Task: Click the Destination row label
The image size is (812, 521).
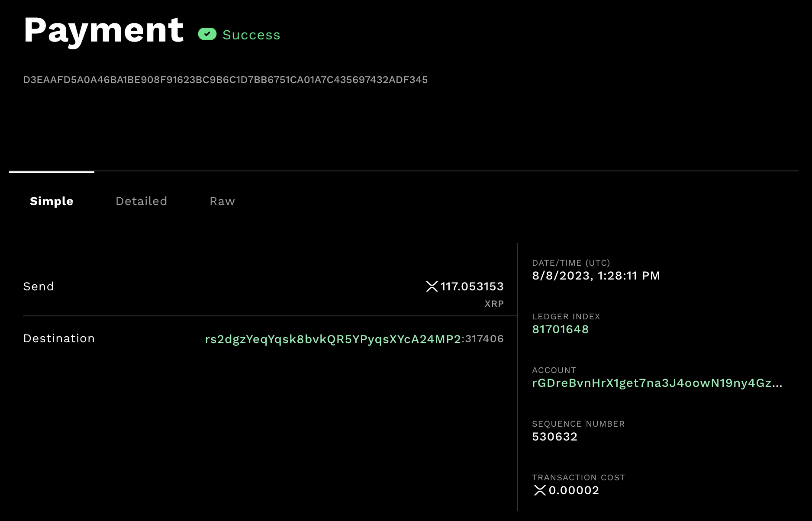Action: (59, 338)
